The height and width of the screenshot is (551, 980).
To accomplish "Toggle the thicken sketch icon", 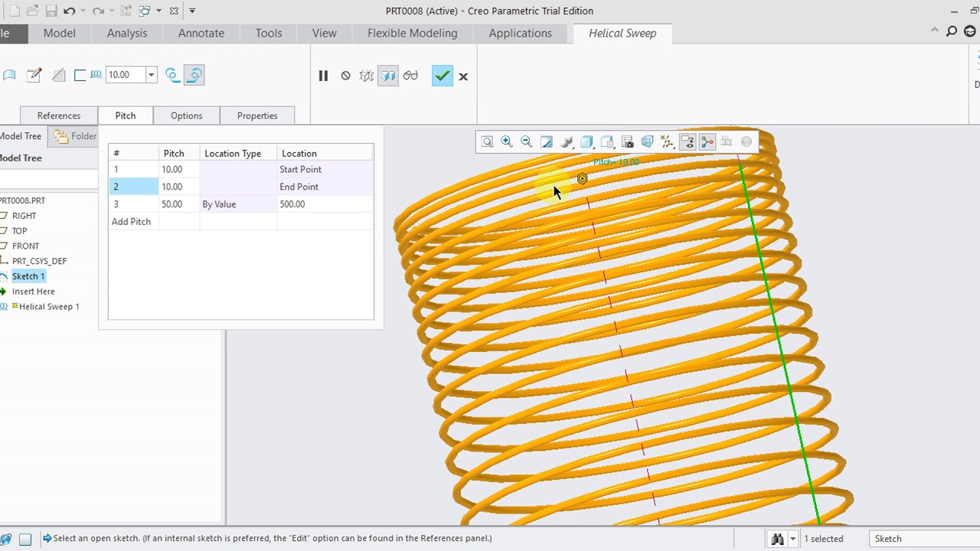I will click(80, 75).
